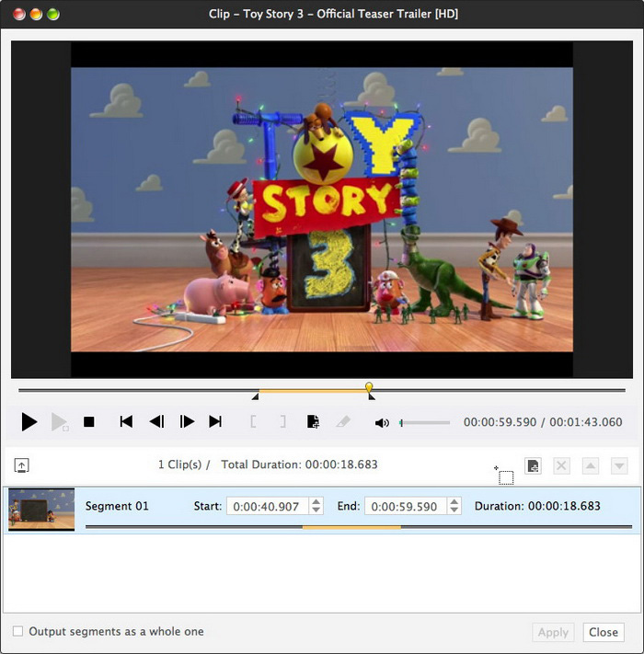Click the Duration: 00:00:18.683 text in segment row
The width and height of the screenshot is (644, 654).
537,506
